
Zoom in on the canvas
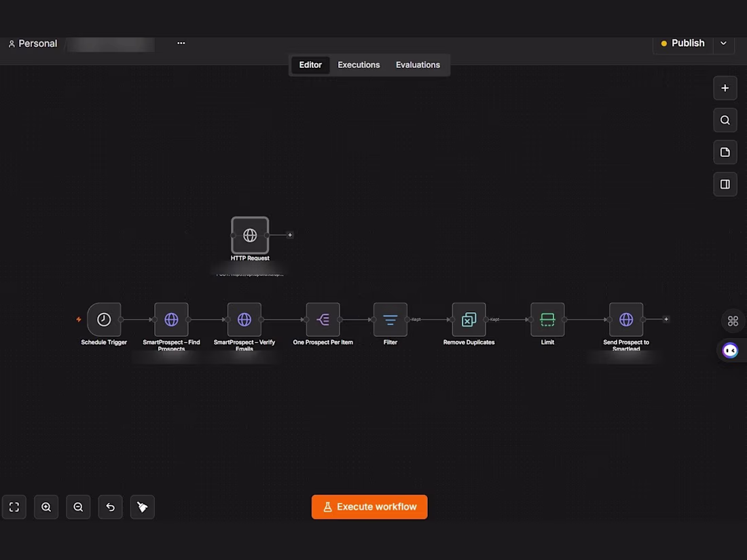click(x=46, y=507)
